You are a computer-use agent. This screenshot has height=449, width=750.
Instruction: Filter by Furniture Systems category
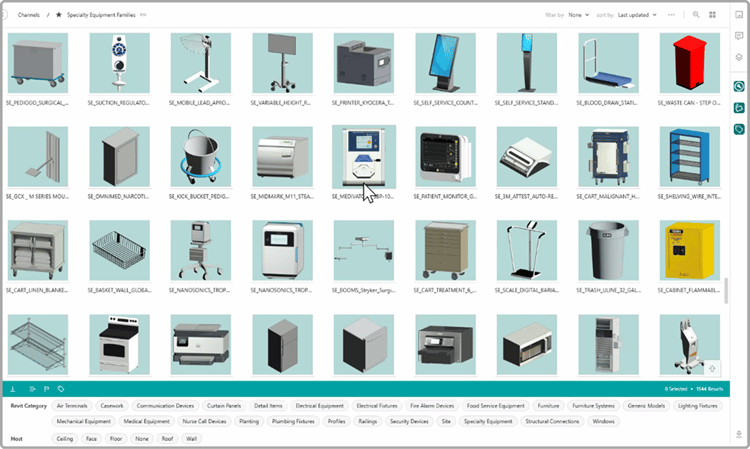click(x=594, y=406)
